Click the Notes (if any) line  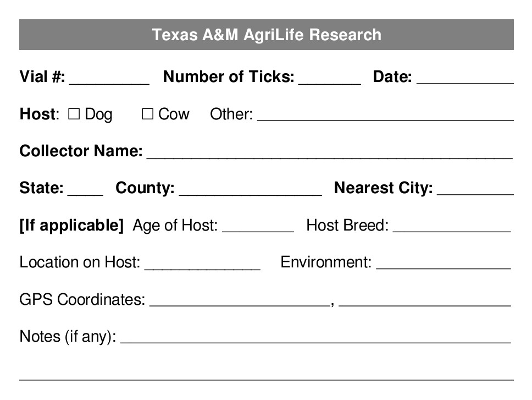coord(315,337)
